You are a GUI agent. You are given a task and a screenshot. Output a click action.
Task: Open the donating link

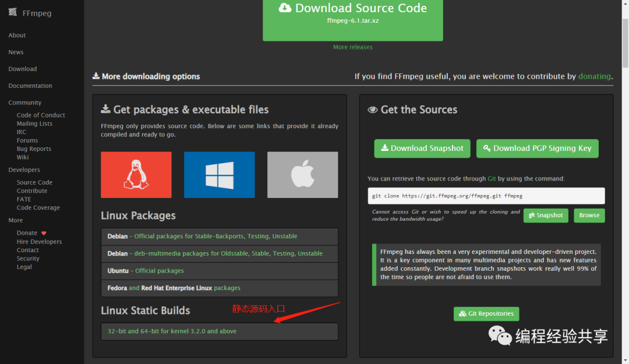[x=595, y=76]
